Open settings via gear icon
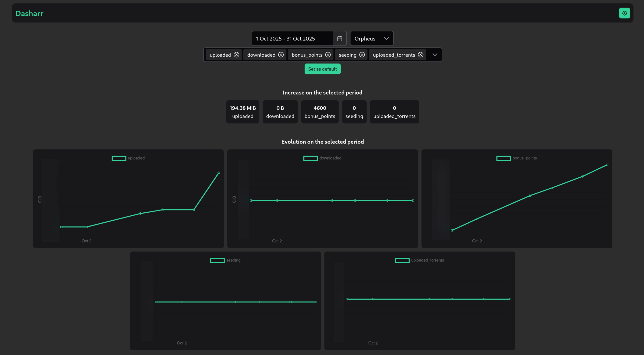644x355 pixels. point(624,13)
